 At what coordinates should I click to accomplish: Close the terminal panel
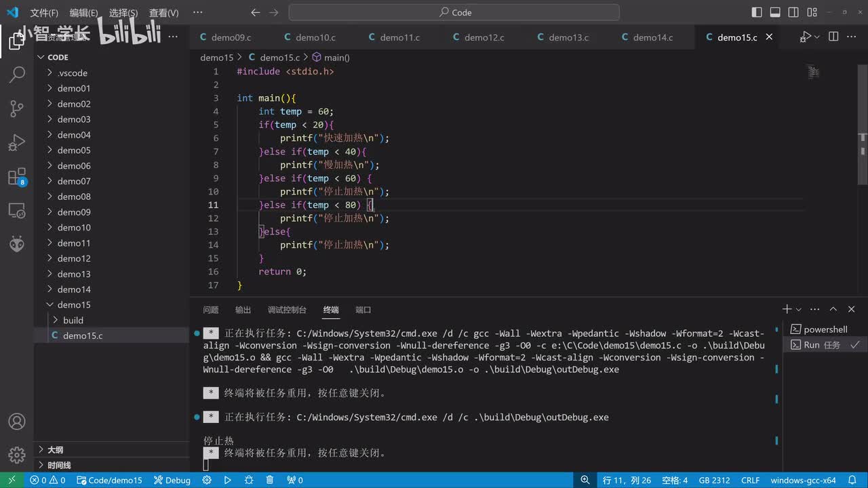tap(852, 309)
